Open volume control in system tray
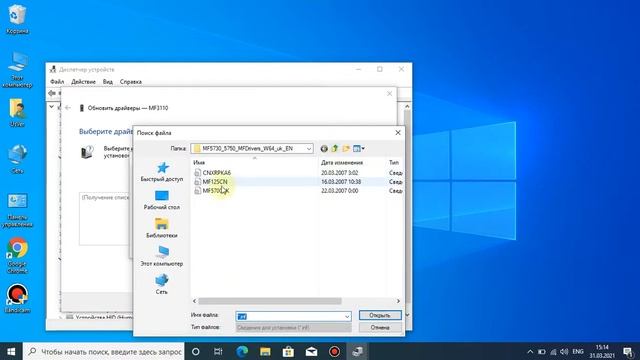The height and width of the screenshot is (360, 640). 564,351
